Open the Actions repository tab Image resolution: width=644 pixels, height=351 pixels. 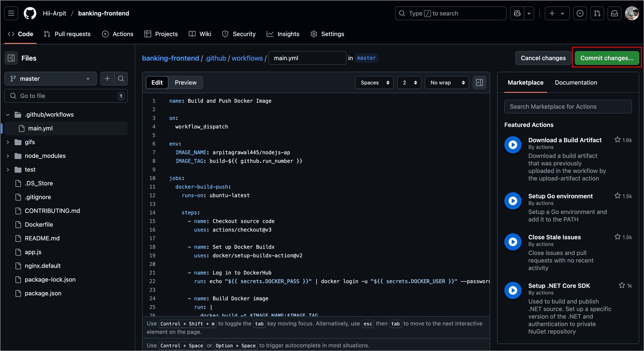point(118,34)
